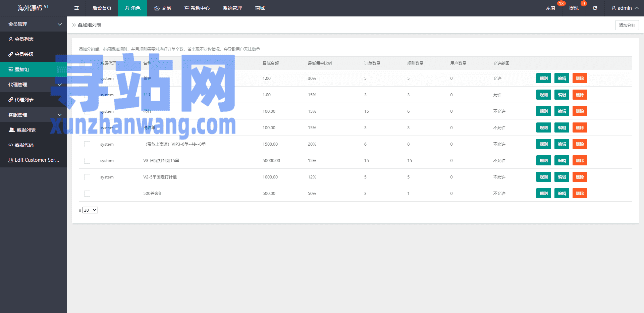Image resolution: width=644 pixels, height=313 pixels.
Task: Check the V2-5单固定打针组 row checkbox
Action: [x=87, y=177]
